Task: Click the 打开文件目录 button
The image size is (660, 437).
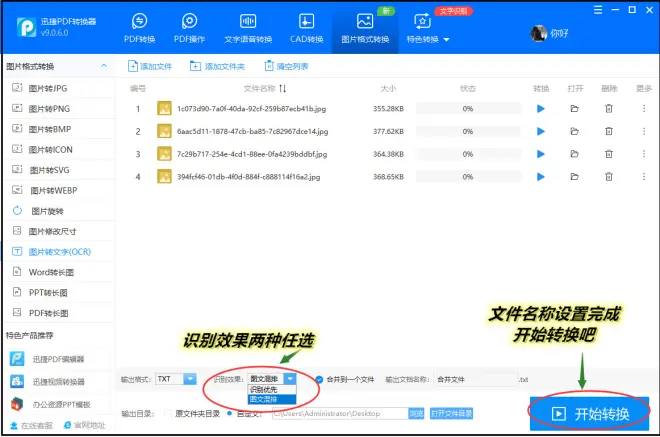Action: (x=450, y=413)
